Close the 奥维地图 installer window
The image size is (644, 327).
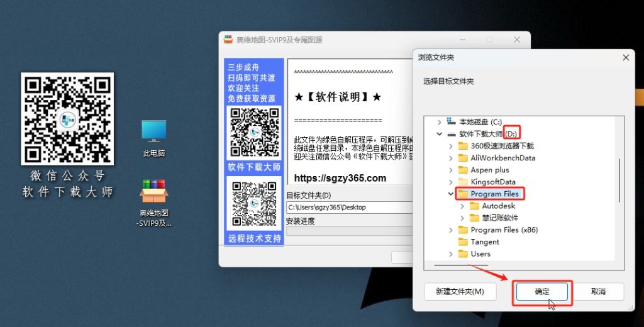pyautogui.click(x=517, y=40)
